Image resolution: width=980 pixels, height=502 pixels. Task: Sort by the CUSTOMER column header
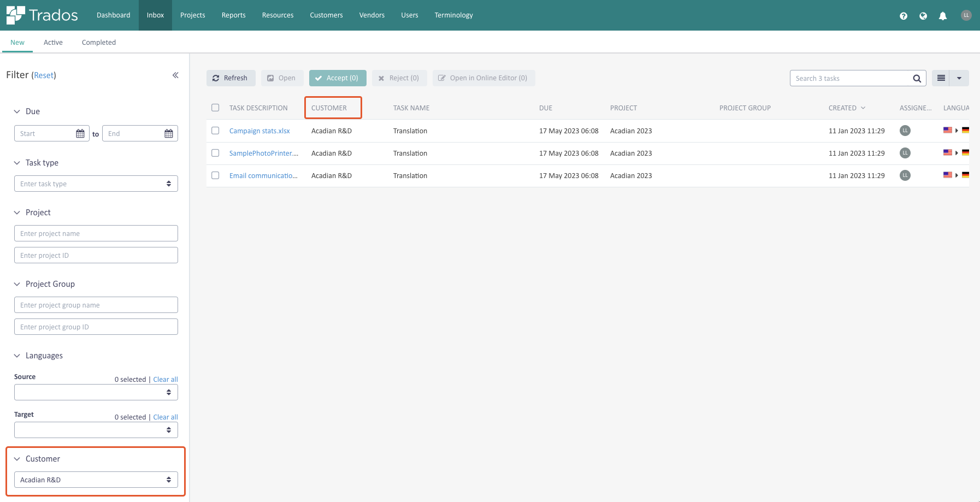[x=329, y=108]
